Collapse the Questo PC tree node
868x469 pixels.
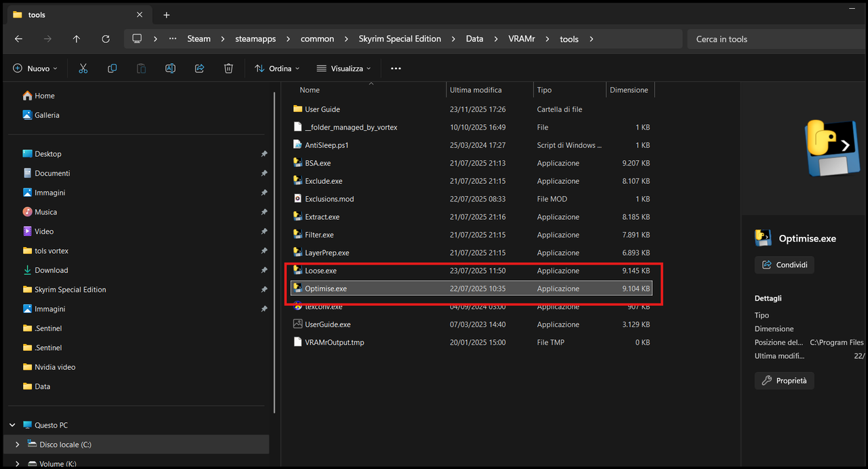coord(12,425)
